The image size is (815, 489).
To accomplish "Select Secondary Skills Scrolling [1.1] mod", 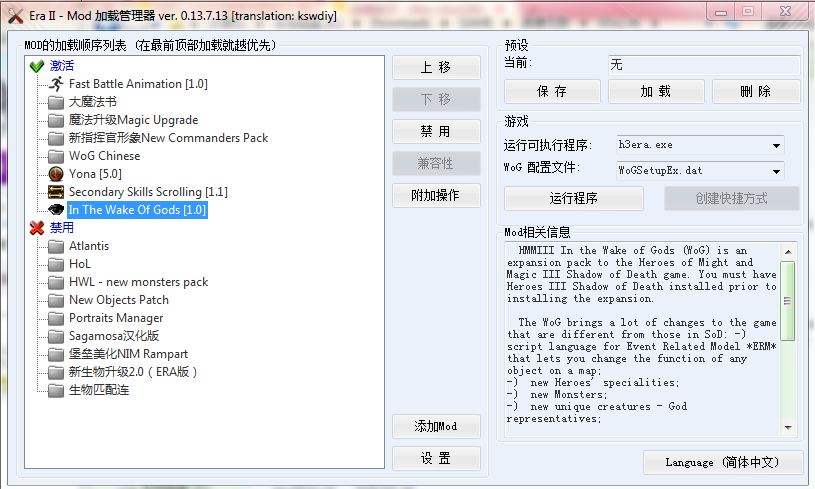I will pyautogui.click(x=148, y=192).
